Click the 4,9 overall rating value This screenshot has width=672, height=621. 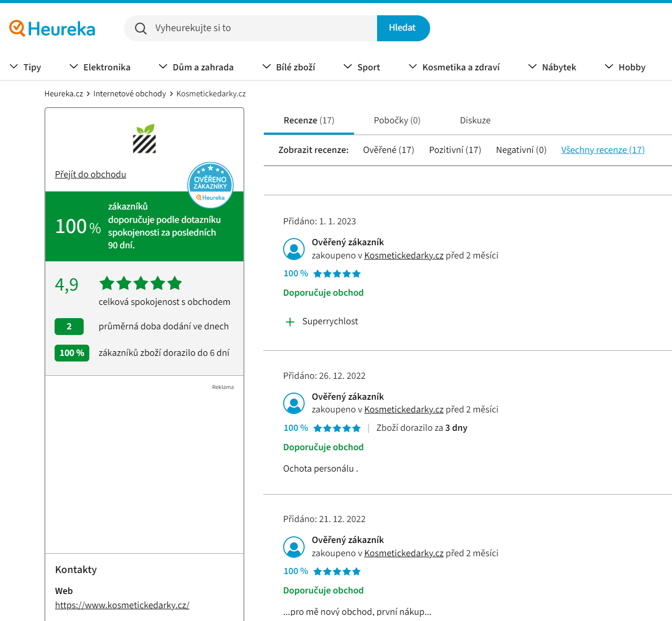67,284
